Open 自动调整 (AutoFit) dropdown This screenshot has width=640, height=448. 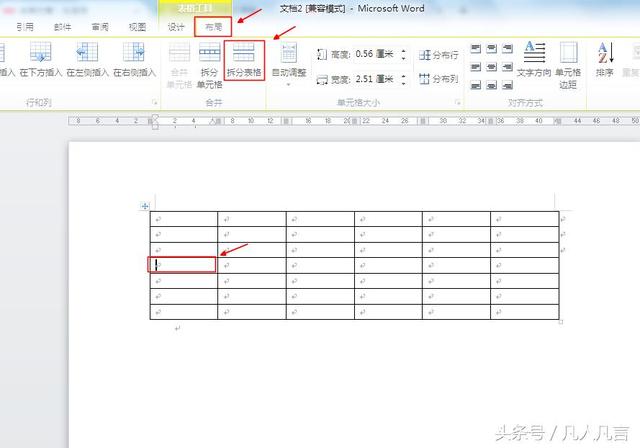289,64
